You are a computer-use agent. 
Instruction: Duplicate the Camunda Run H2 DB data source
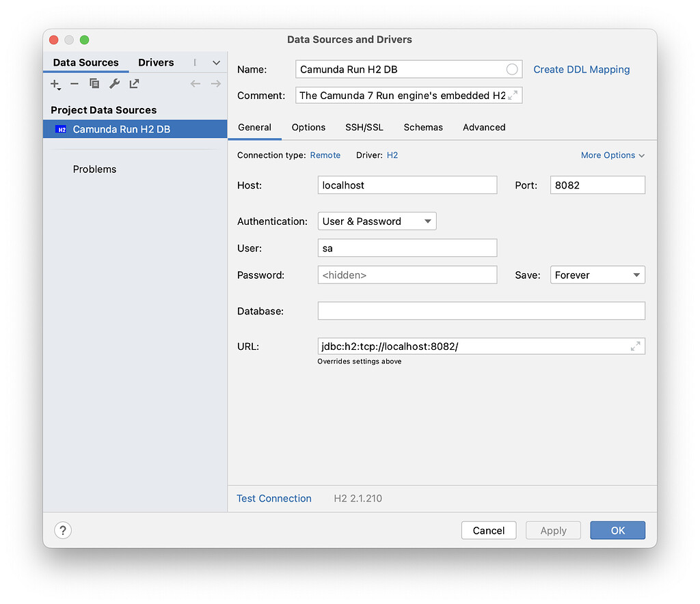pos(94,83)
